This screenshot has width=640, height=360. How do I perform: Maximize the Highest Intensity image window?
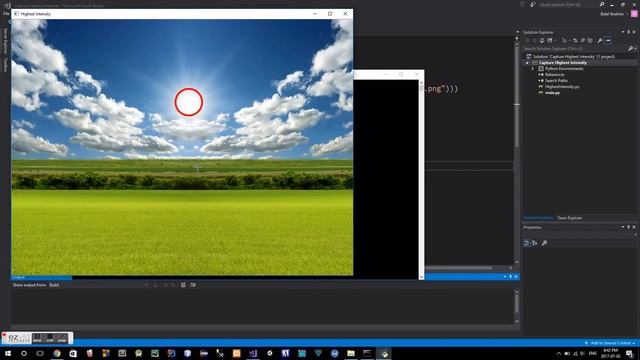(x=330, y=14)
